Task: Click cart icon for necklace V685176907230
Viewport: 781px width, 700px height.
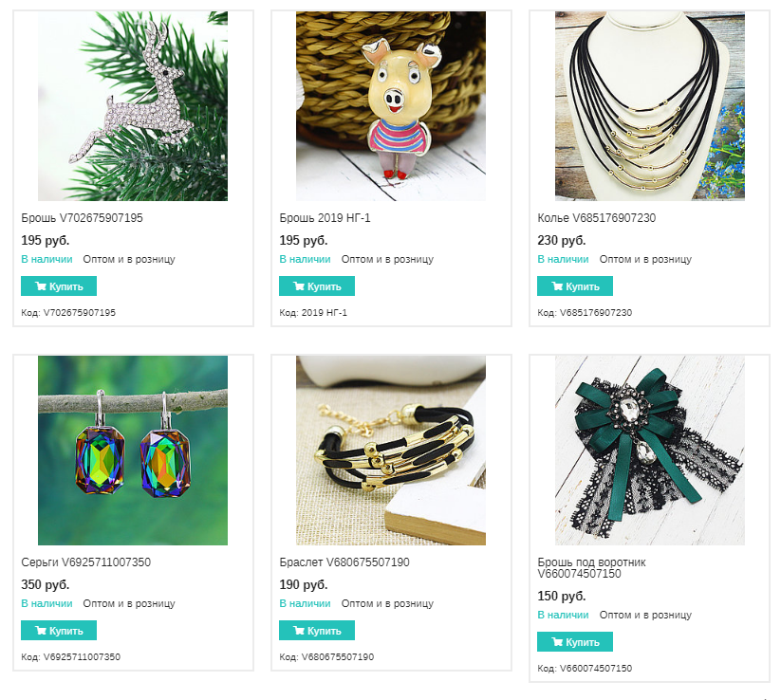Action: pyautogui.click(x=557, y=286)
